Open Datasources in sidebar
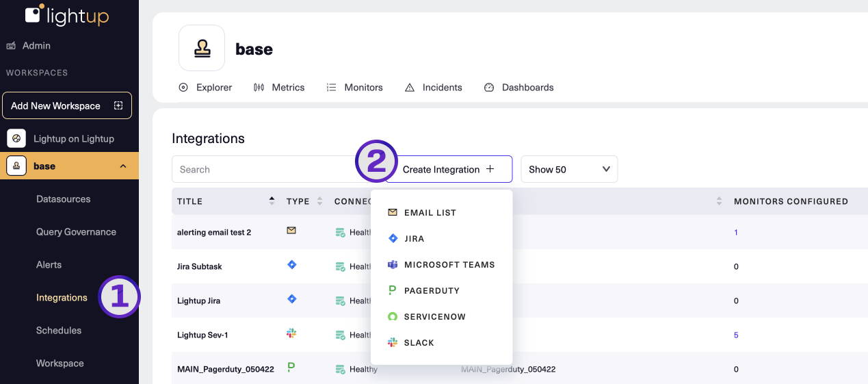 tap(63, 199)
